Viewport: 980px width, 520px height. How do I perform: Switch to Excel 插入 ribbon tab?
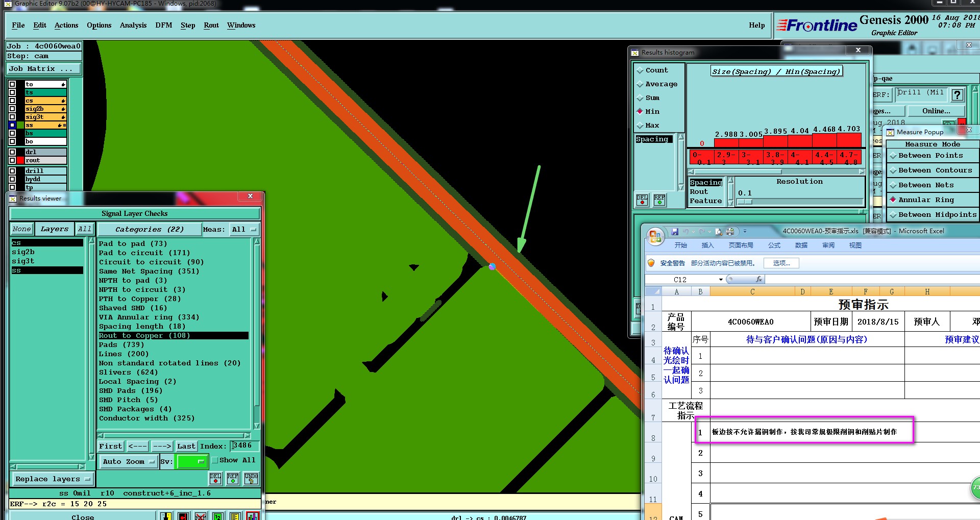tap(707, 245)
